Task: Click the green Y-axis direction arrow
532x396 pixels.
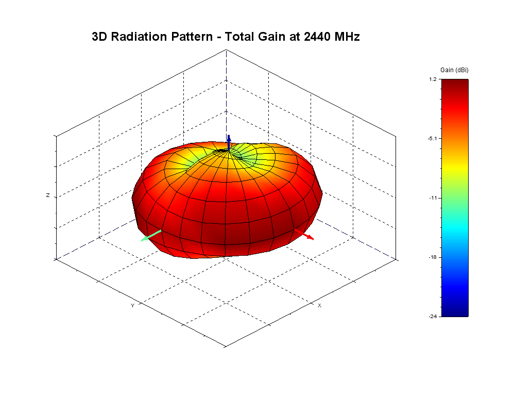Action: pos(151,236)
